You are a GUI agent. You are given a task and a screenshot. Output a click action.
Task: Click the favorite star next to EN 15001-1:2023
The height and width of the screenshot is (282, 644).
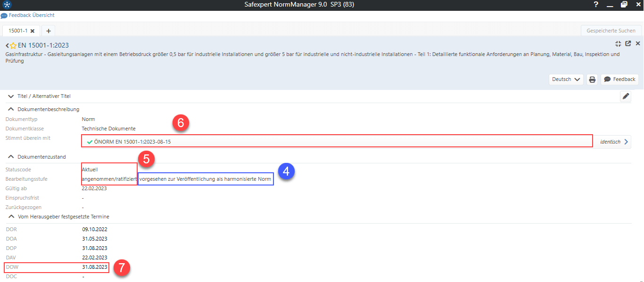13,46
